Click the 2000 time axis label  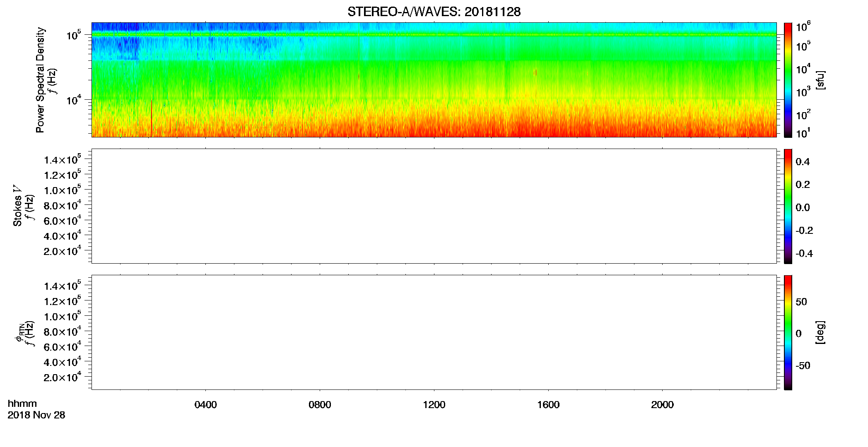click(x=662, y=405)
